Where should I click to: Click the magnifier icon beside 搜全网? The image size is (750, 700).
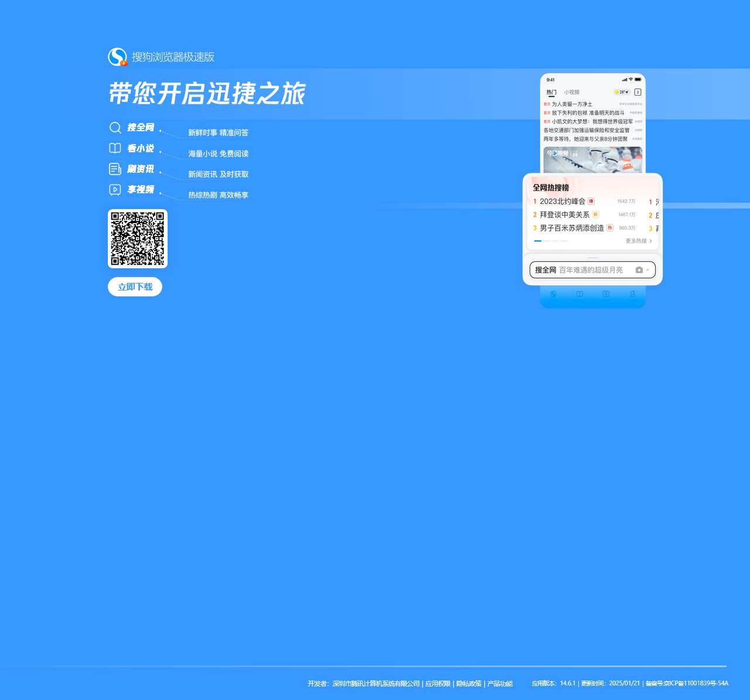(115, 128)
